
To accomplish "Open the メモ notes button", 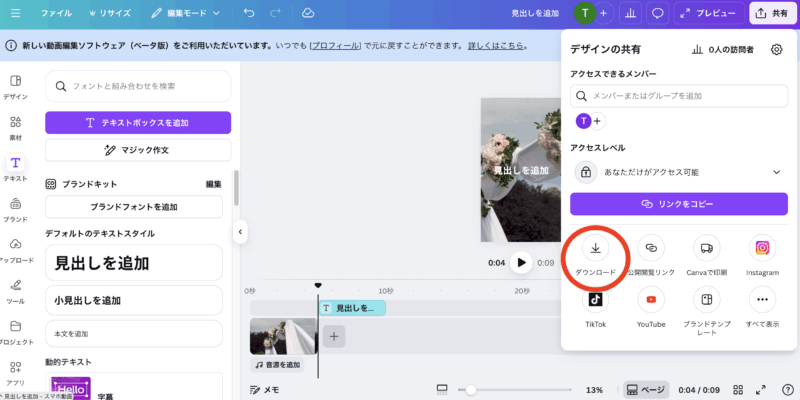I will 265,390.
